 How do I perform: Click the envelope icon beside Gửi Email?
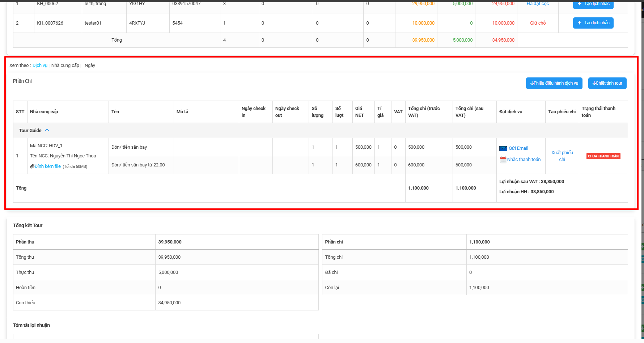pyautogui.click(x=503, y=148)
